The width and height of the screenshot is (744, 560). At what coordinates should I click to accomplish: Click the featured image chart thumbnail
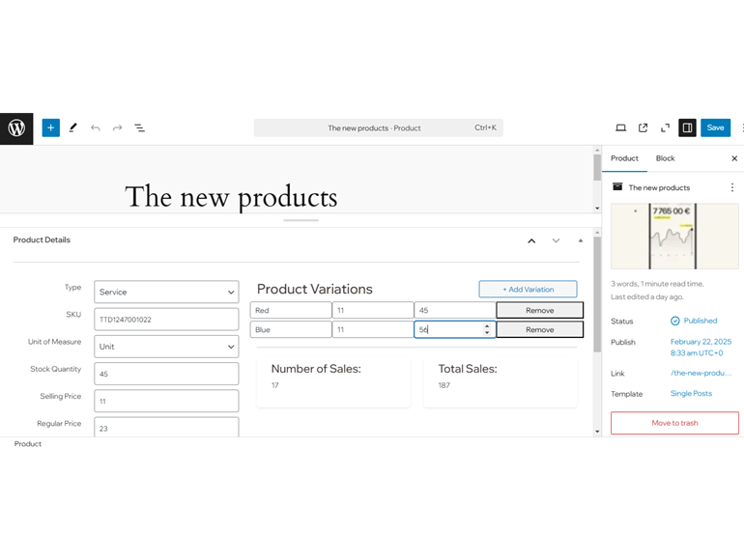coord(674,237)
